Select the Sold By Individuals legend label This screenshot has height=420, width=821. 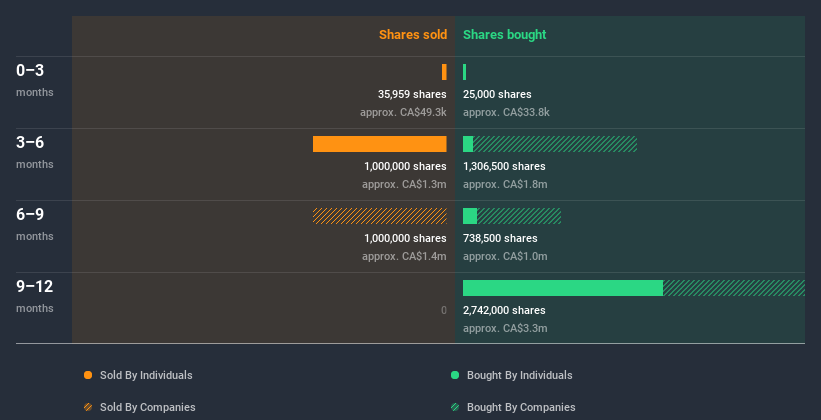(146, 375)
